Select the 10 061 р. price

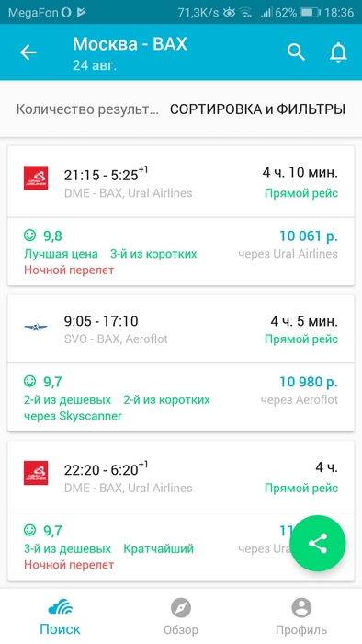click(x=309, y=236)
